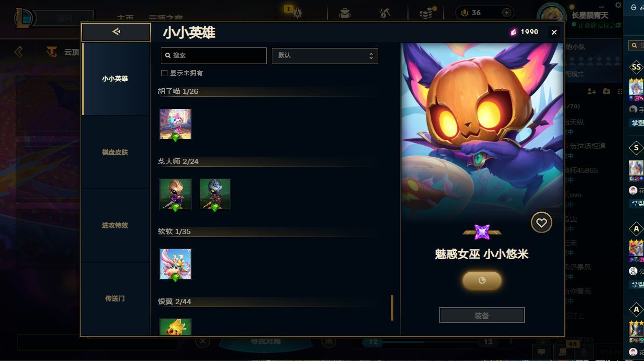Image resolution: width=644 pixels, height=361 pixels.
Task: Click the purple gem currency icon
Action: 513,32
